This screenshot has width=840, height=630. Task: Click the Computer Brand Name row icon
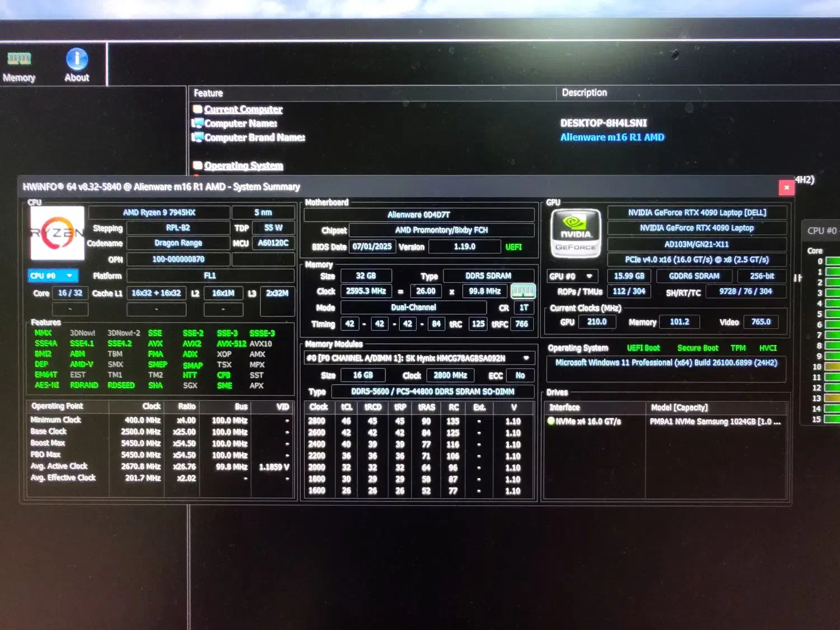(197, 137)
